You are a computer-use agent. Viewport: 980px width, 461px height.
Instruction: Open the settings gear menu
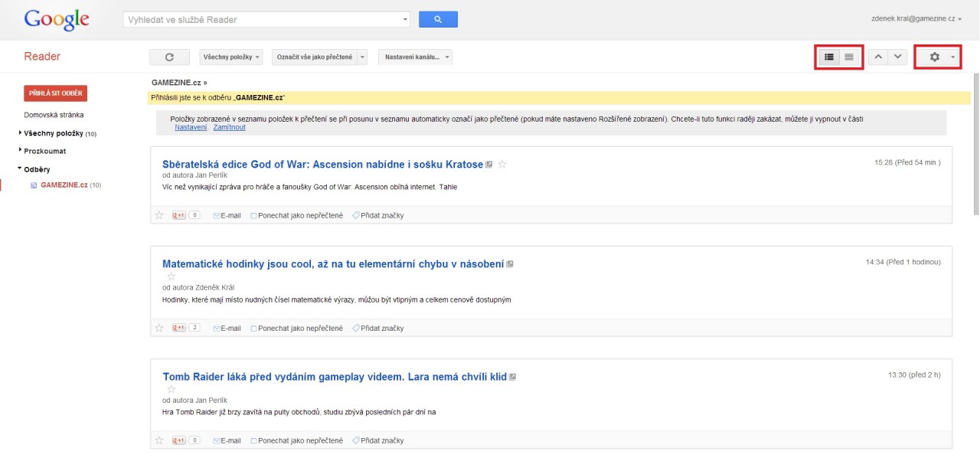(939, 57)
